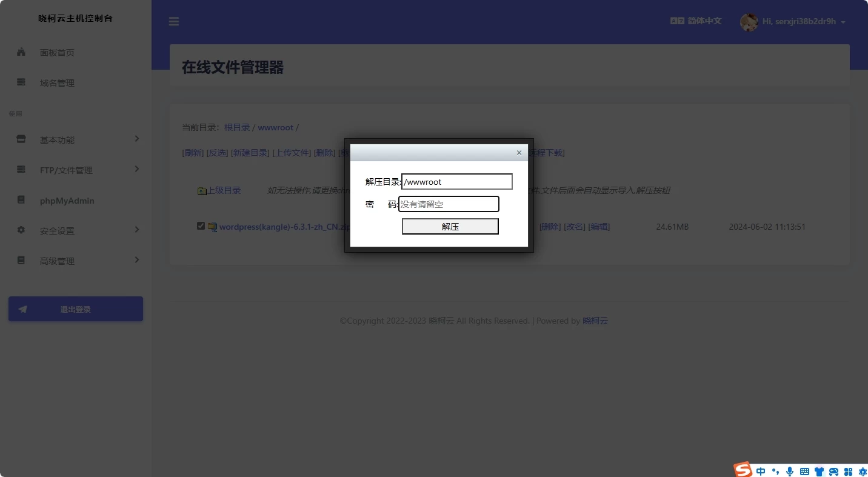The width and height of the screenshot is (868, 477).
Task: Click the 简体中文 language selector
Action: (x=704, y=21)
